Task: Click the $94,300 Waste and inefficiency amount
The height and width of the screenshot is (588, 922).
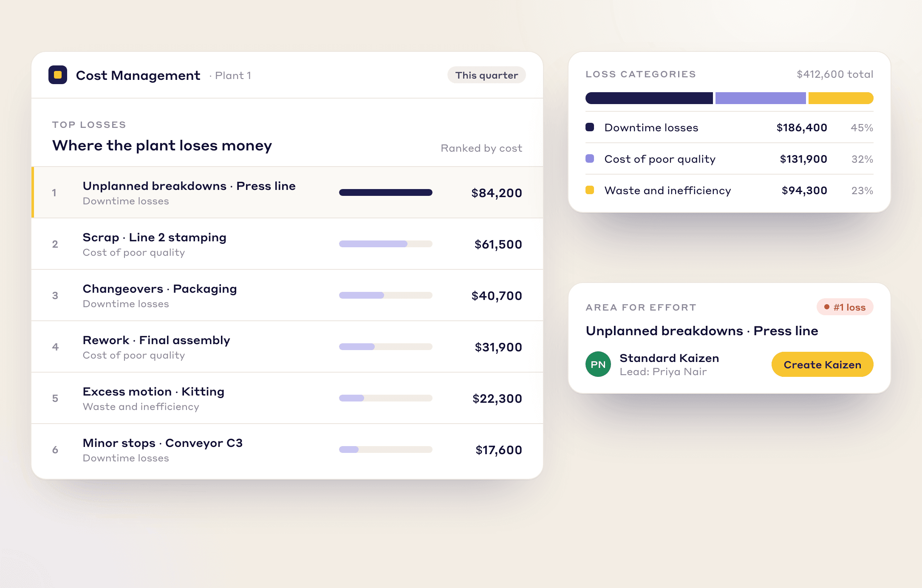Action: tap(804, 190)
